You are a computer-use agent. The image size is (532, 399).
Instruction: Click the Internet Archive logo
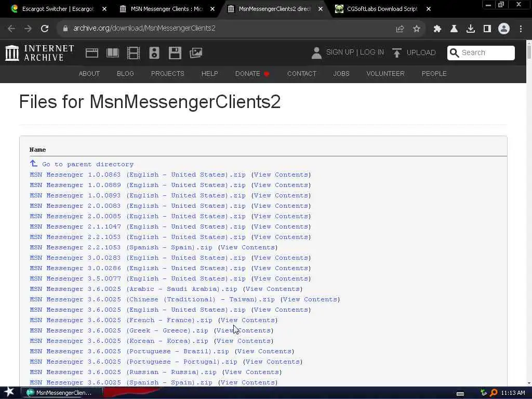coord(39,53)
